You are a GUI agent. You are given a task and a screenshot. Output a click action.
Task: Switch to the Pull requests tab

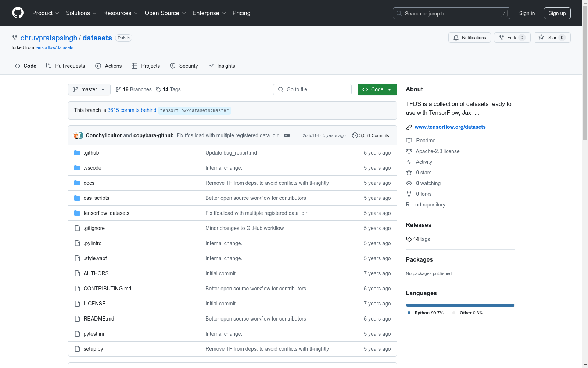[x=65, y=66]
